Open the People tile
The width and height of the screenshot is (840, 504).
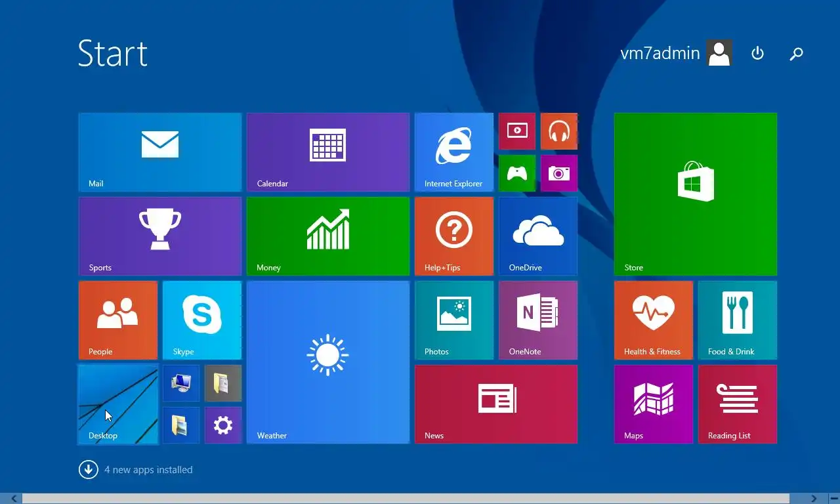click(x=118, y=320)
